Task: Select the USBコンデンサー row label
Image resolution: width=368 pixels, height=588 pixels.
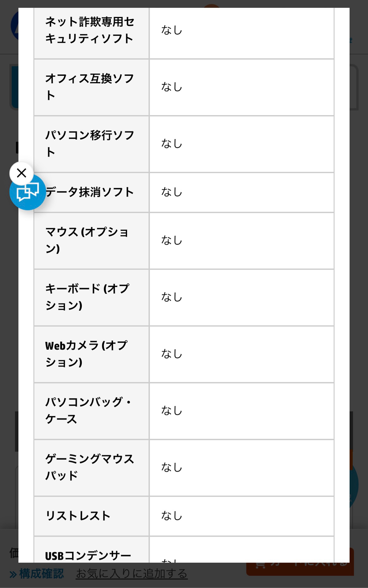Action: (88, 556)
